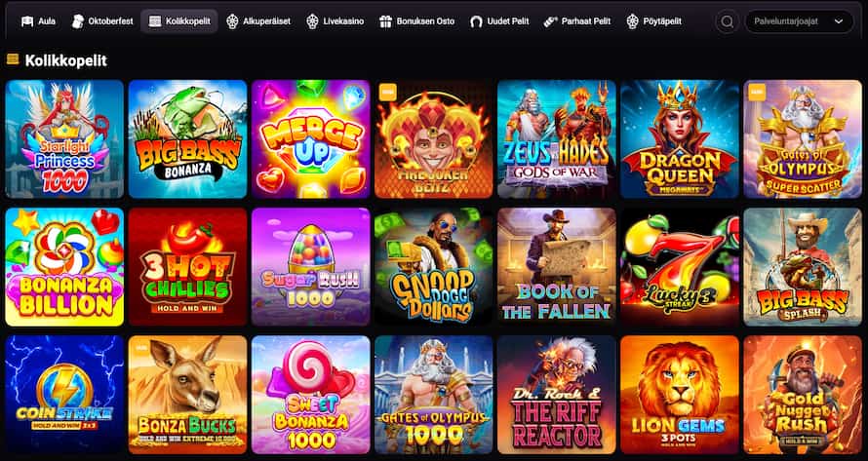Image resolution: width=868 pixels, height=461 pixels.
Task: Click the Uudet Pelit horseshoe icon
Action: point(476,21)
